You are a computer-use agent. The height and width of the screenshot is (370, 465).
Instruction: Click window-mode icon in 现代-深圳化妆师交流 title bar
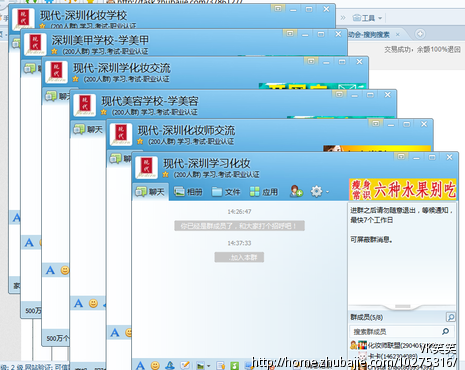pos(376,124)
